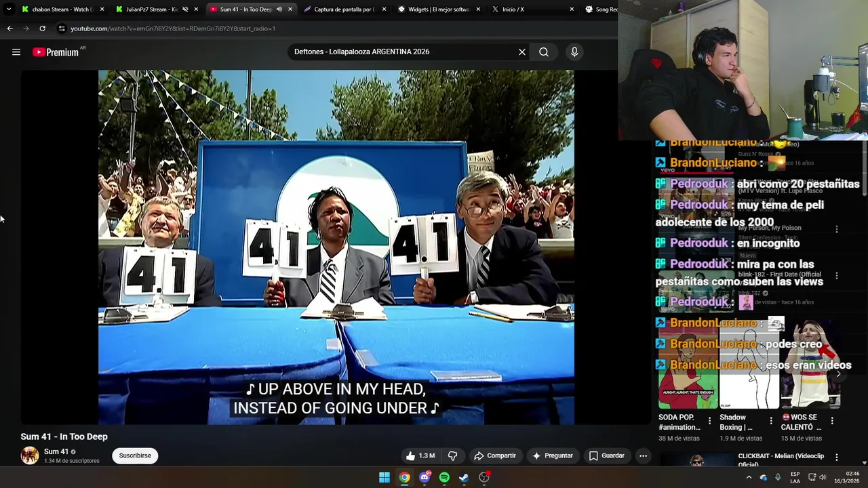
Task: Open site info icon in address bar
Action: tap(62, 28)
